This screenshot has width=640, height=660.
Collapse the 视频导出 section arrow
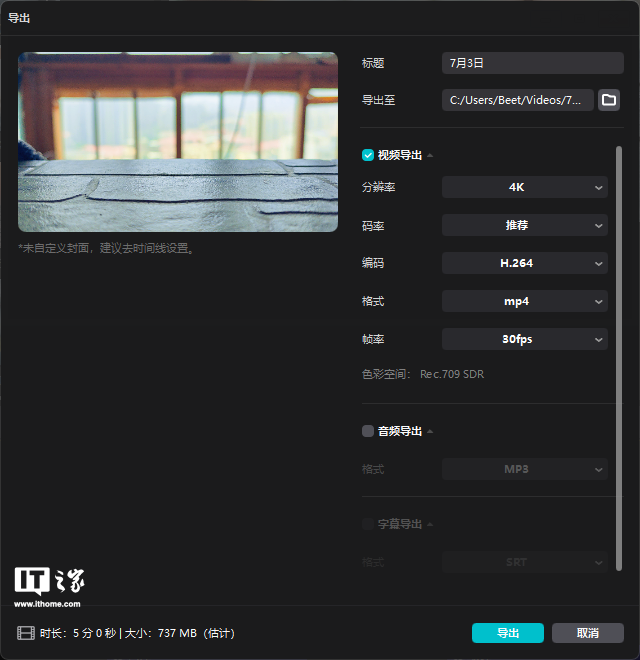(431, 156)
